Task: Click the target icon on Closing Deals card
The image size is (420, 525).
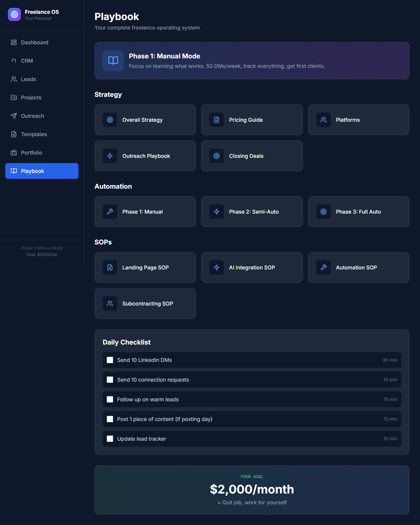Action: pos(217,156)
